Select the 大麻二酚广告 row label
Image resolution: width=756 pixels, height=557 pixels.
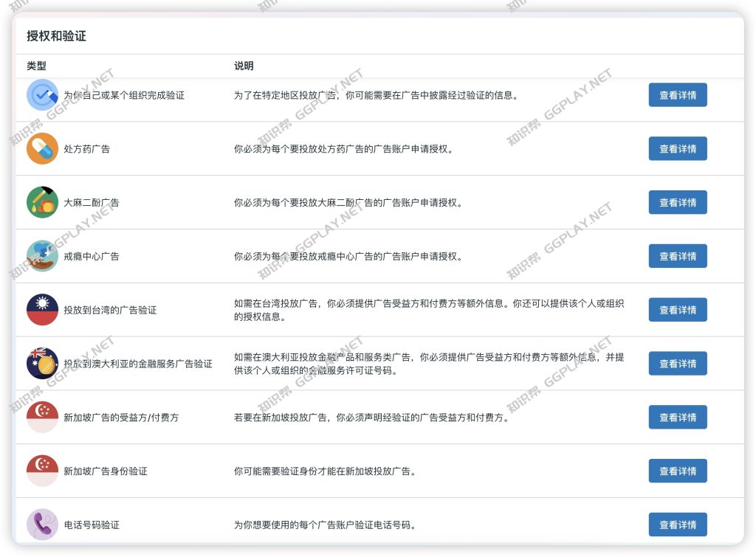pos(91,203)
